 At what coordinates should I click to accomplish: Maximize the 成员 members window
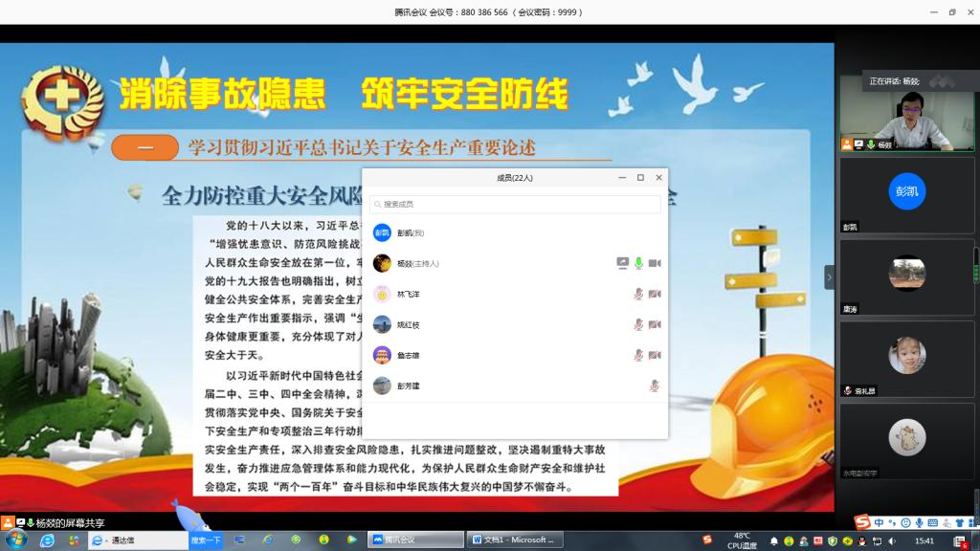pos(640,178)
